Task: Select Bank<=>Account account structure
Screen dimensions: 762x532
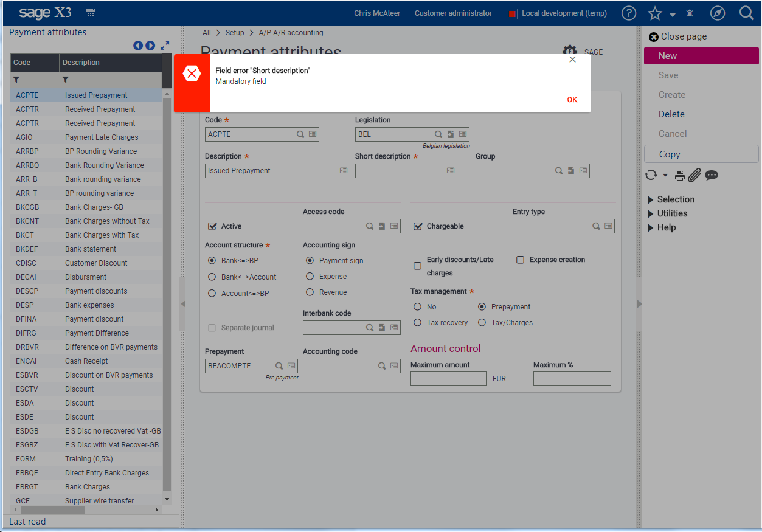Action: 212,277
